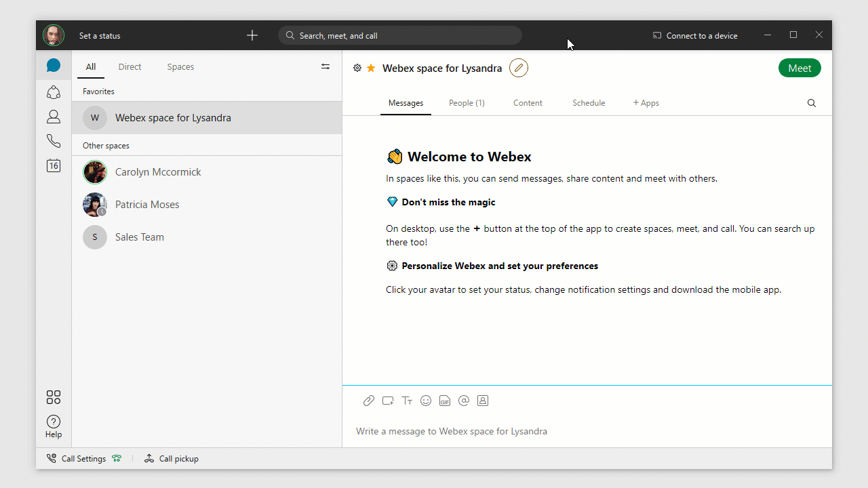868x488 pixels.
Task: Switch to the People (1) tab
Action: point(467,103)
